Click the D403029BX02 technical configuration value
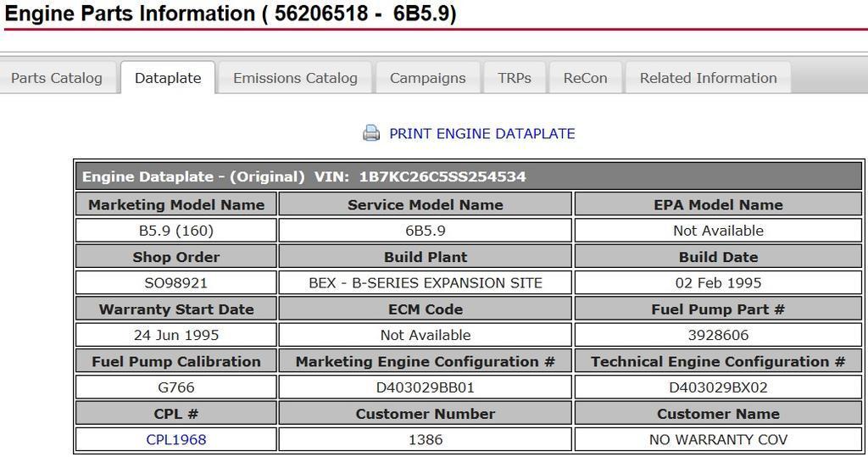Screen dimensions: 868x457 click(718, 387)
